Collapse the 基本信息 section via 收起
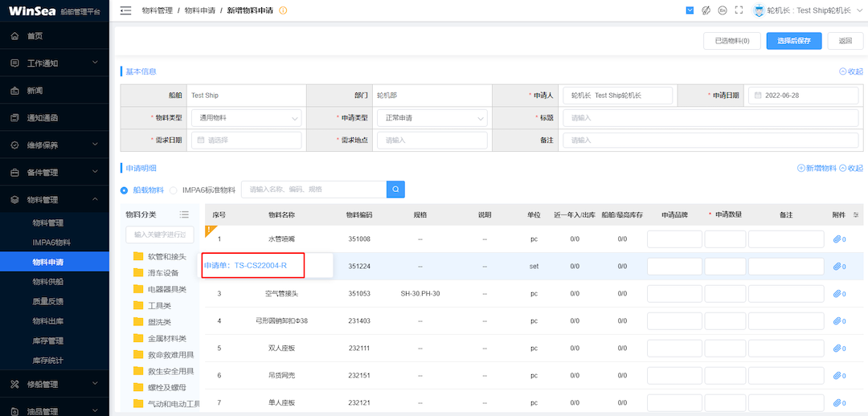 click(851, 71)
